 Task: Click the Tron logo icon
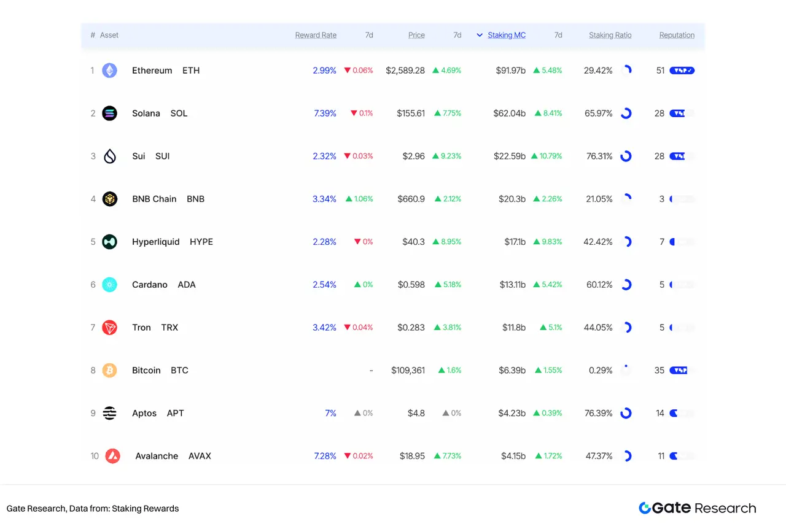[109, 328]
